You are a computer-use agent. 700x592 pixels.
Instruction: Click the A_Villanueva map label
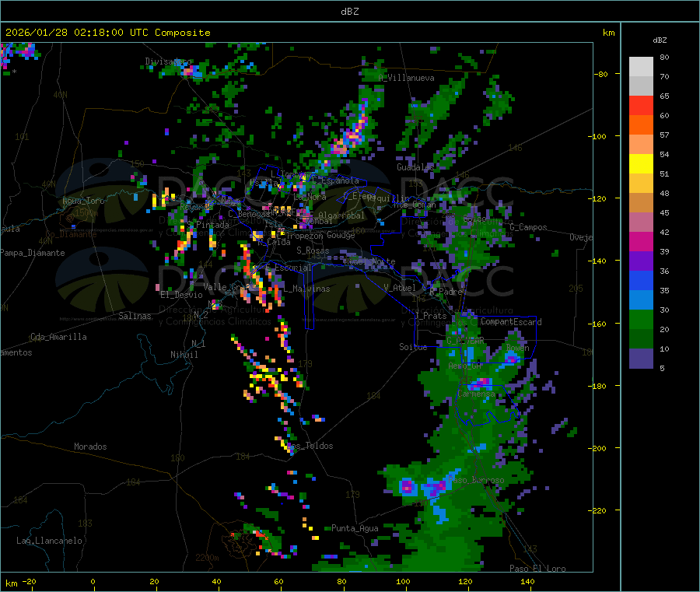(406, 78)
